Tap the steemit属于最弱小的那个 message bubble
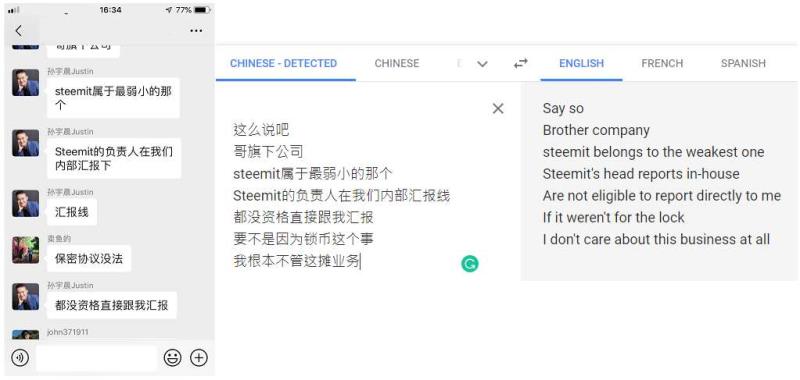Screen dimensions: 800x380 tap(113, 98)
